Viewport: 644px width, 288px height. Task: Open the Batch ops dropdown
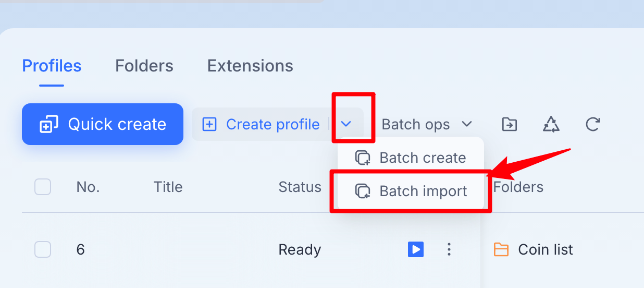coord(427,124)
